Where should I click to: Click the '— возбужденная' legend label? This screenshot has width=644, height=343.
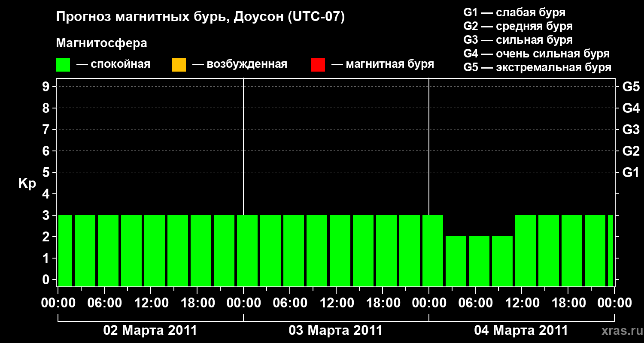[240, 65]
